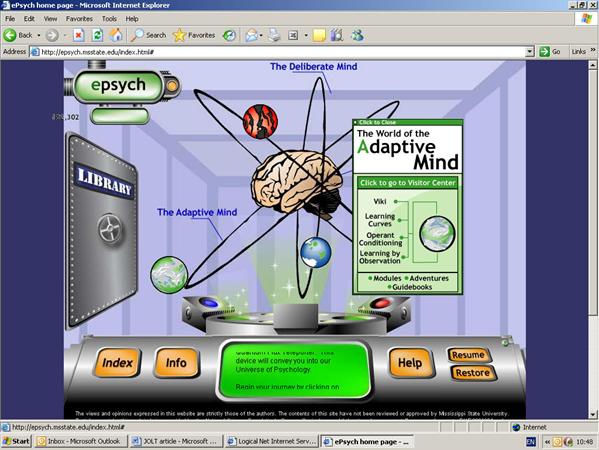Image resolution: width=599 pixels, height=450 pixels.
Task: Open the Library vault door wheel
Action: 110,229
